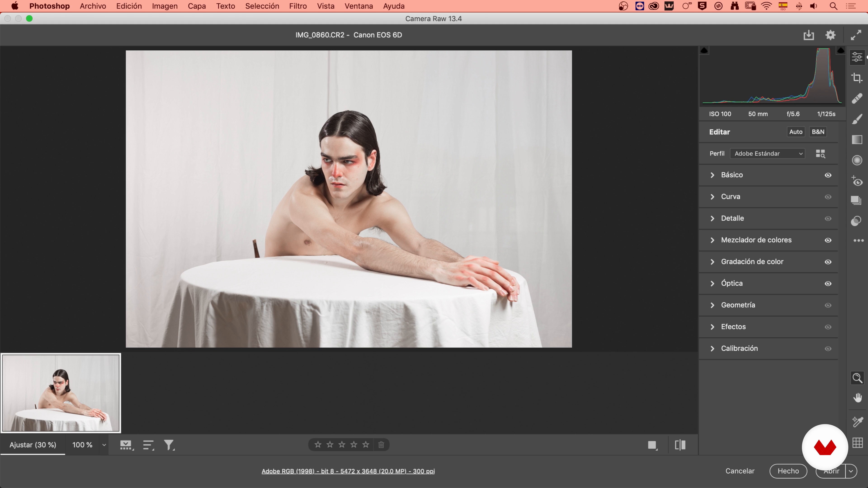Select the Graduated Filter tool

coord(857,139)
